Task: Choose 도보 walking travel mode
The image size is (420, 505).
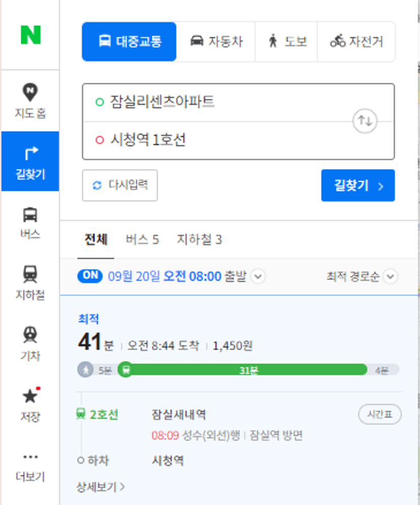Action: click(x=286, y=42)
